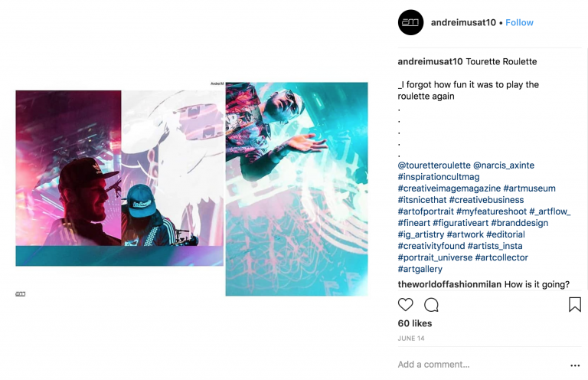Open the #artgallery hashtag
Screen dimensions: 588x380
pyautogui.click(x=420, y=269)
